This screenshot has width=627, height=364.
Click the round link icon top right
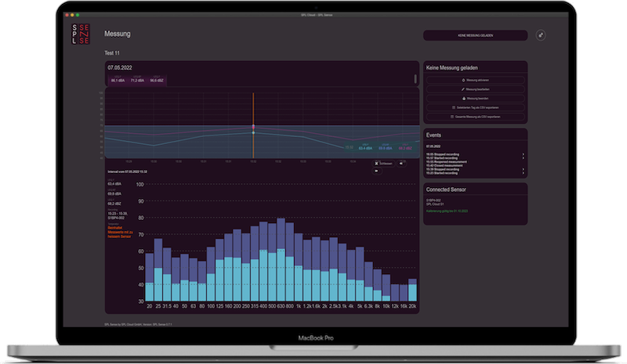tap(540, 35)
